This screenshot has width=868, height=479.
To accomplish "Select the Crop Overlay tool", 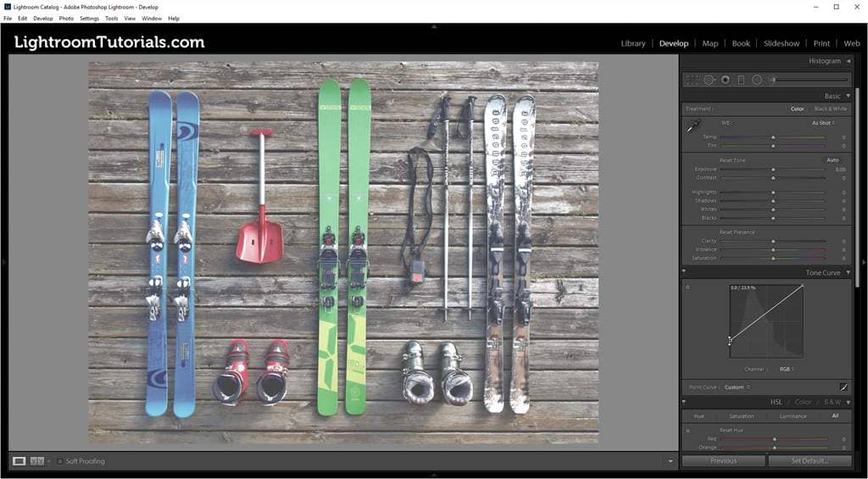I will click(x=692, y=80).
